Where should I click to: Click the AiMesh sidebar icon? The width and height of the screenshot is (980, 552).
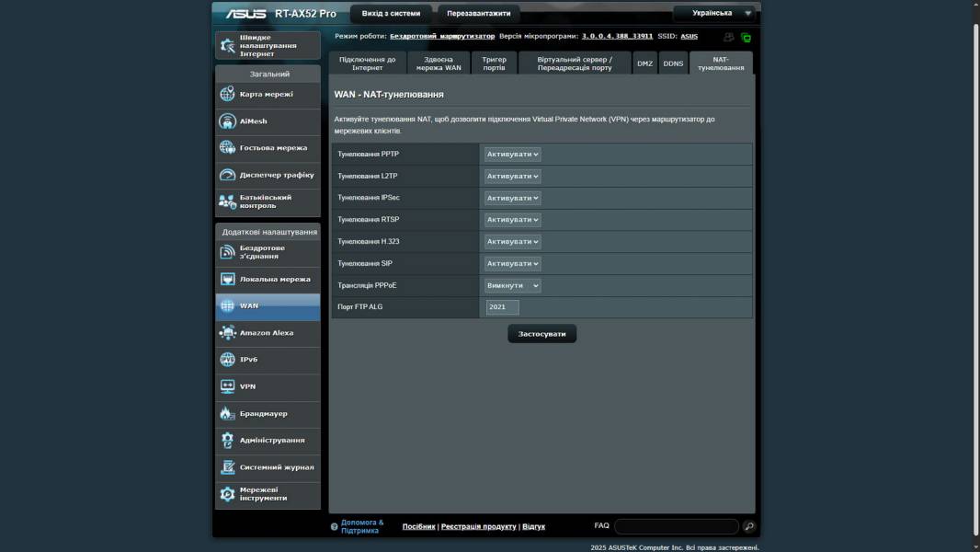tap(227, 121)
